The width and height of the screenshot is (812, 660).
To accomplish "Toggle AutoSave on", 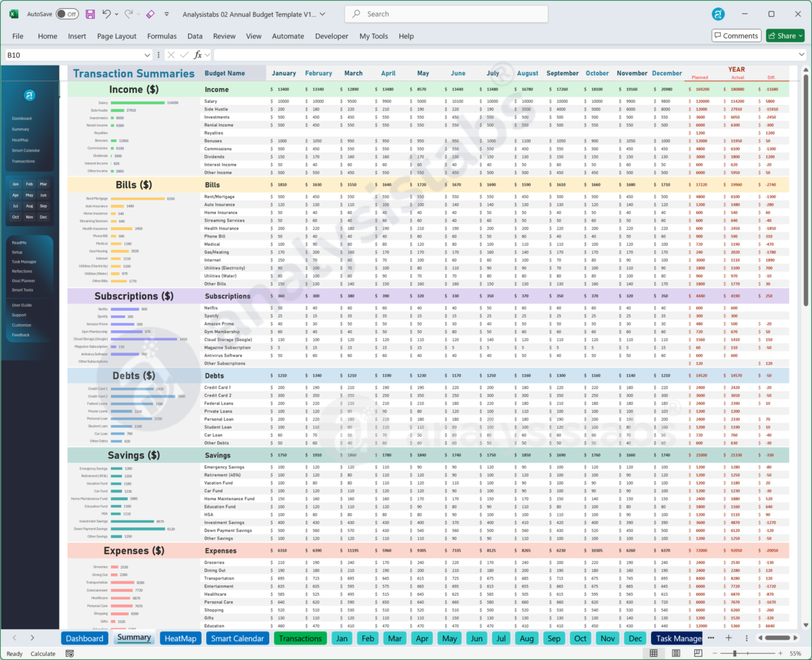I will (x=67, y=13).
